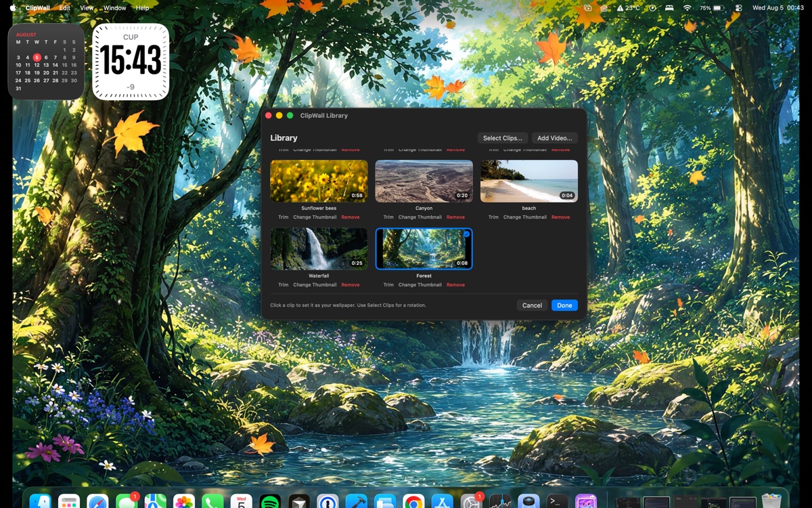
Task: Trim the Waterfall clip
Action: (x=283, y=285)
